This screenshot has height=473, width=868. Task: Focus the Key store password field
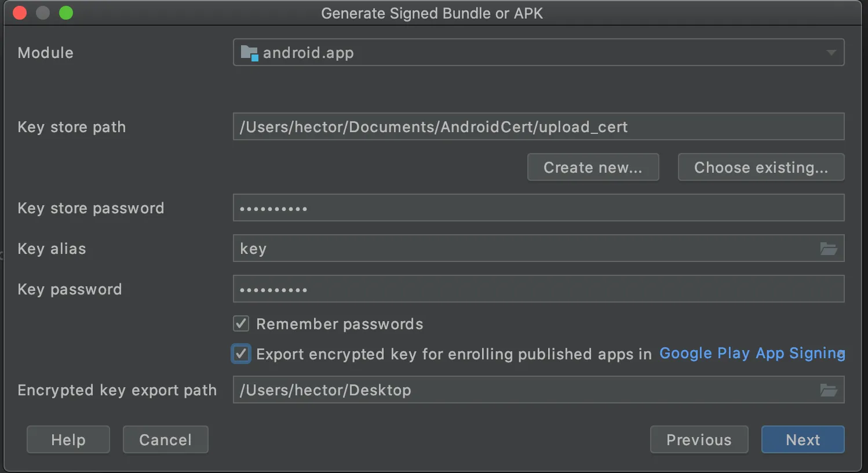pyautogui.click(x=538, y=208)
